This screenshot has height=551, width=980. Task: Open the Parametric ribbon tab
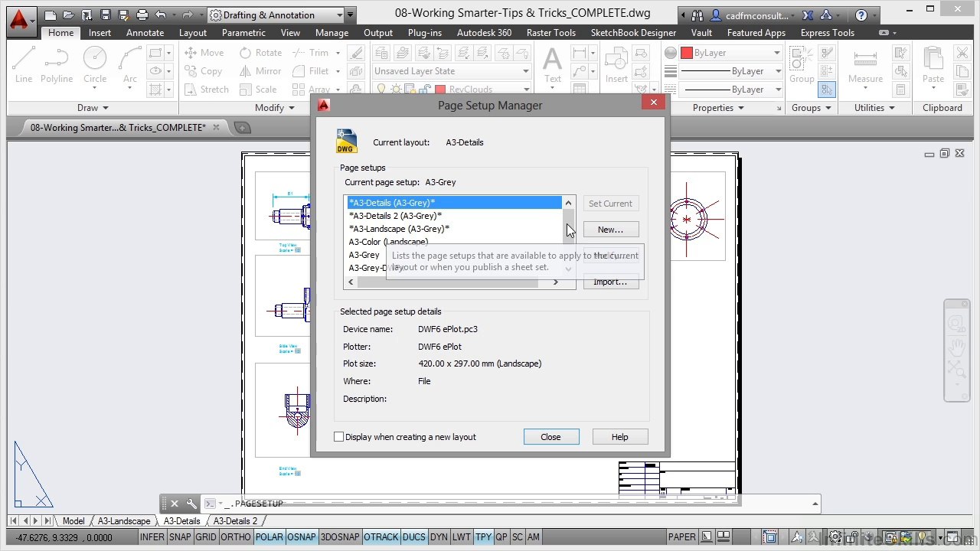click(x=243, y=33)
